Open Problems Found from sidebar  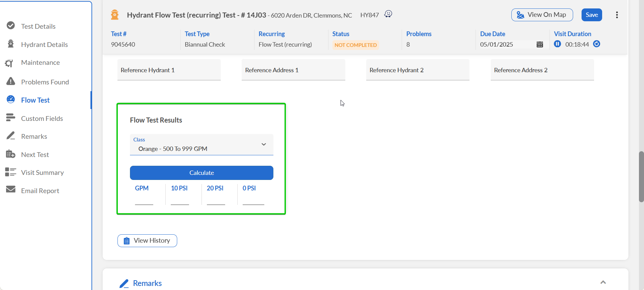coord(45,82)
